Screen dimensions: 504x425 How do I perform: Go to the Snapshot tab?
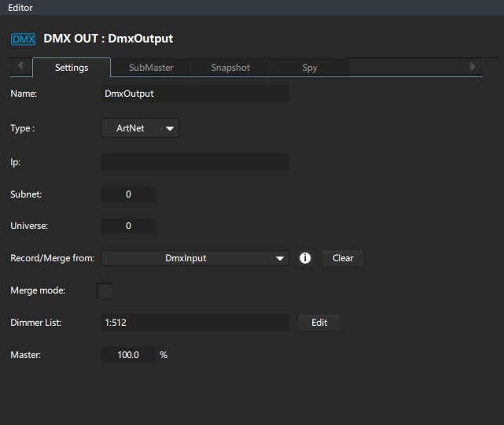(x=230, y=68)
